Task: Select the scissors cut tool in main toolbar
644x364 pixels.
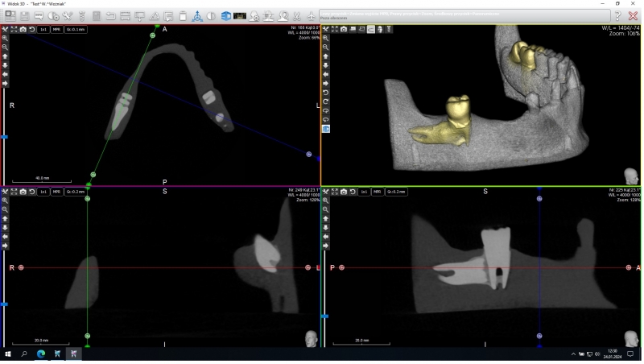Action: [x=296, y=15]
